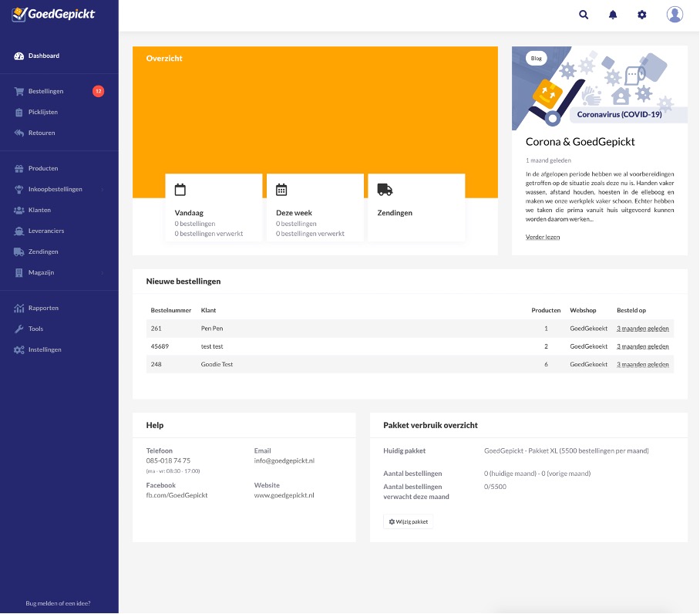Viewport: 700px width, 614px height.
Task: Click the Vandaag calendar icon
Action: (x=180, y=190)
